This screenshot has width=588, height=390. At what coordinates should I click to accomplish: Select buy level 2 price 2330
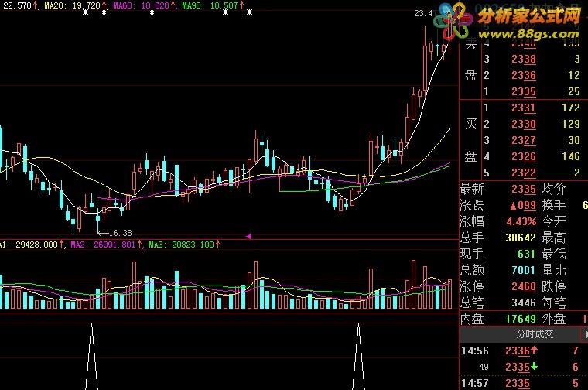pyautogui.click(x=524, y=124)
